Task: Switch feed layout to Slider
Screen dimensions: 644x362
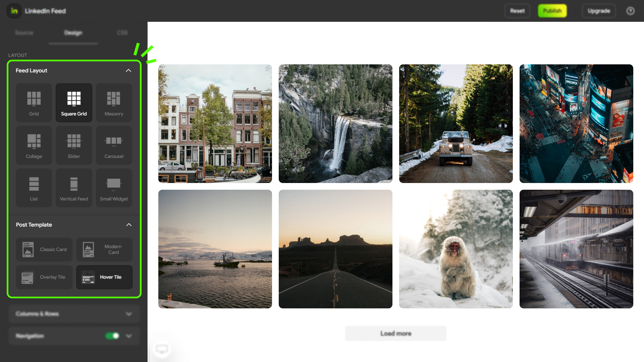Action: [74, 145]
